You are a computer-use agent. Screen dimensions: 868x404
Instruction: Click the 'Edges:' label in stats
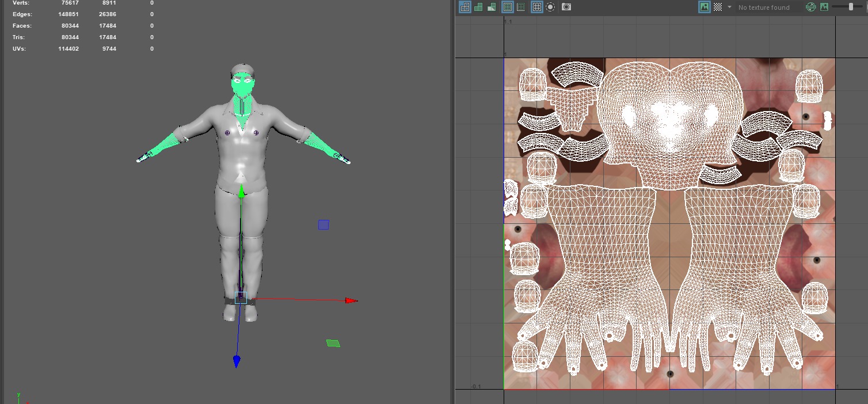click(22, 14)
